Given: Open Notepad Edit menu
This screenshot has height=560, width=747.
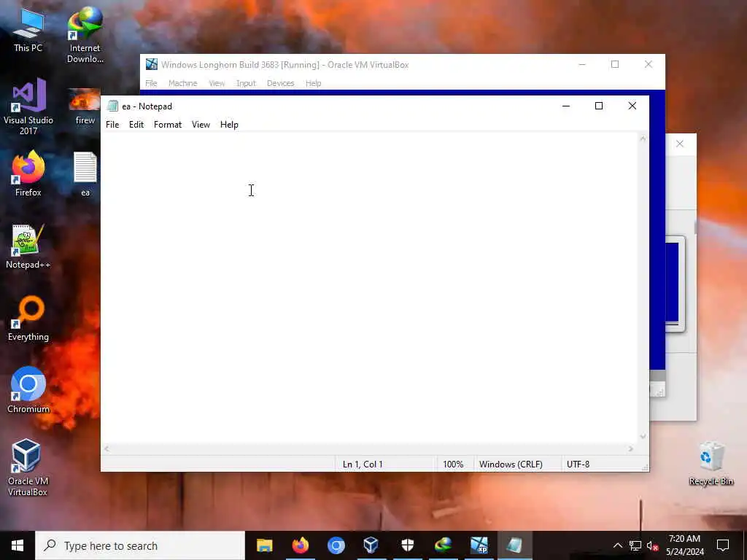Looking at the screenshot, I should coord(136,125).
